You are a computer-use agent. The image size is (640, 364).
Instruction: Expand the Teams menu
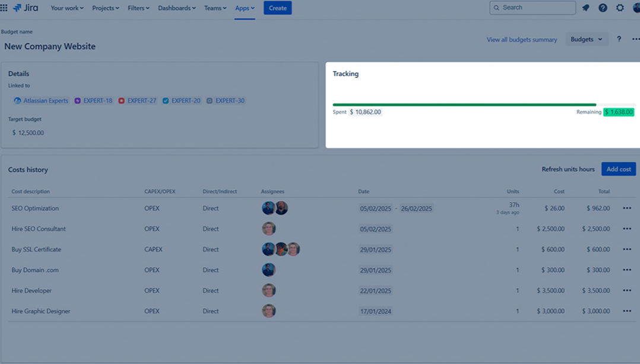[215, 8]
